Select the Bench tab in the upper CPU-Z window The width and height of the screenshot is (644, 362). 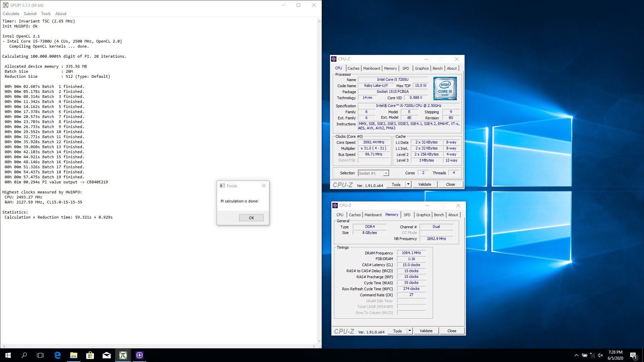[x=438, y=68]
